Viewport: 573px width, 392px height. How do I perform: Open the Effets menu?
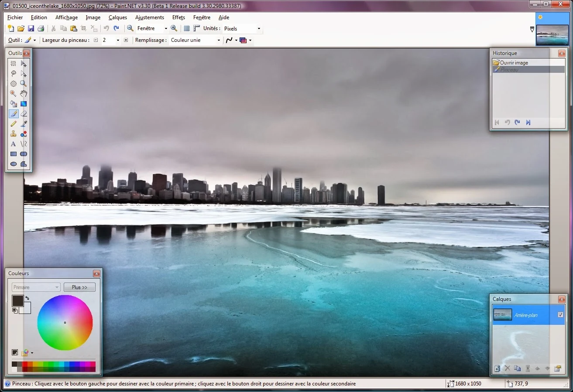coord(178,17)
